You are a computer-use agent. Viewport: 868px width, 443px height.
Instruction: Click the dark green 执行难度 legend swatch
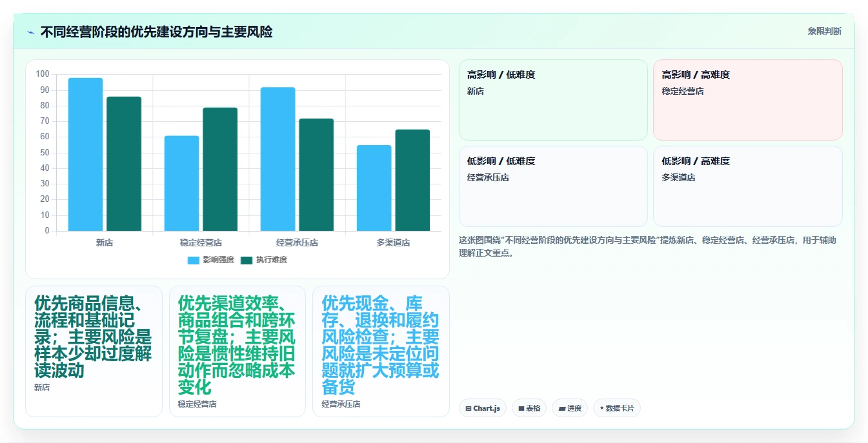(247, 261)
